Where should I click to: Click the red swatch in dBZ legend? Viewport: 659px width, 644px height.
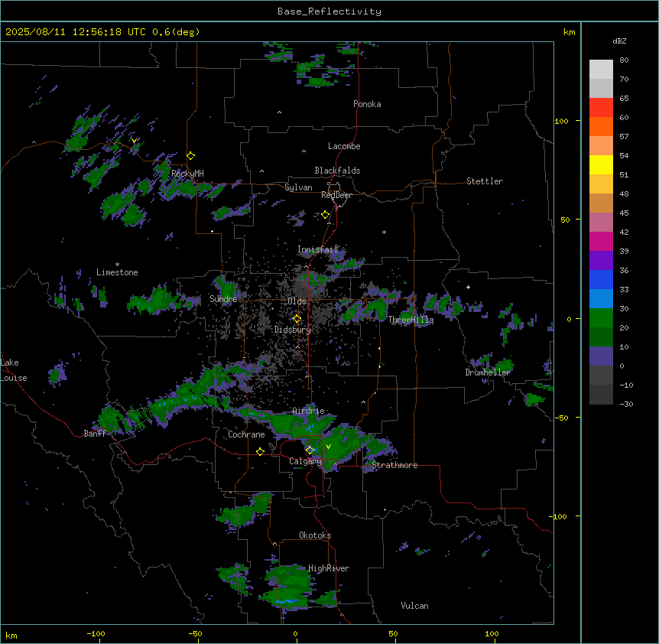(601, 107)
